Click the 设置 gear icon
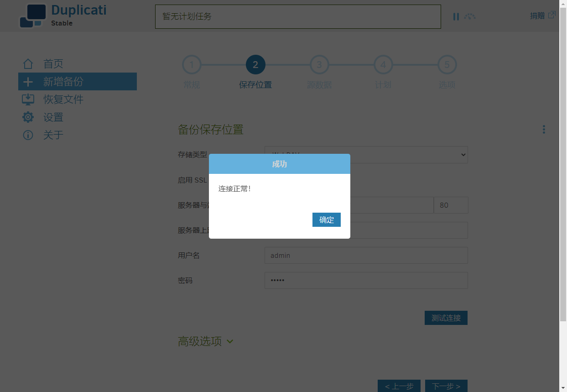567x392 pixels. point(28,117)
